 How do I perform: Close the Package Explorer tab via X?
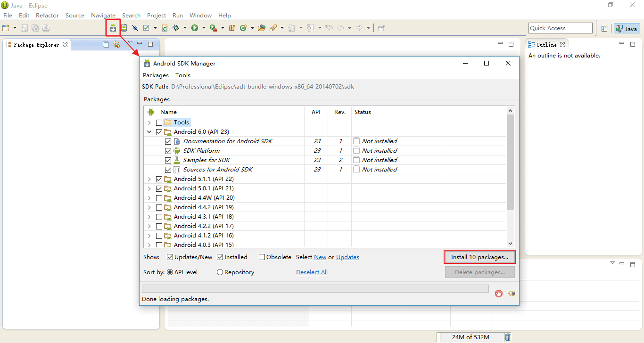[65, 45]
